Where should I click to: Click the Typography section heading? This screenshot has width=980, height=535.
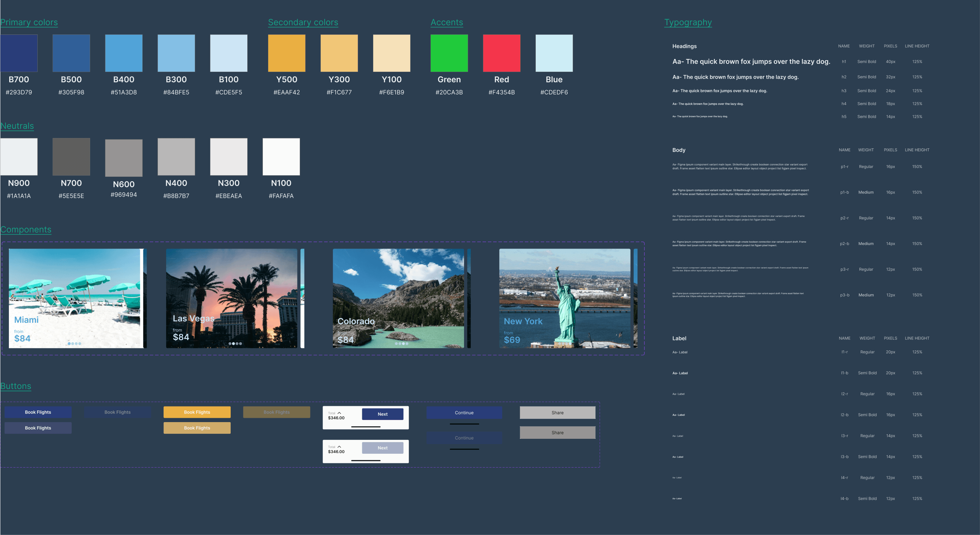688,22
